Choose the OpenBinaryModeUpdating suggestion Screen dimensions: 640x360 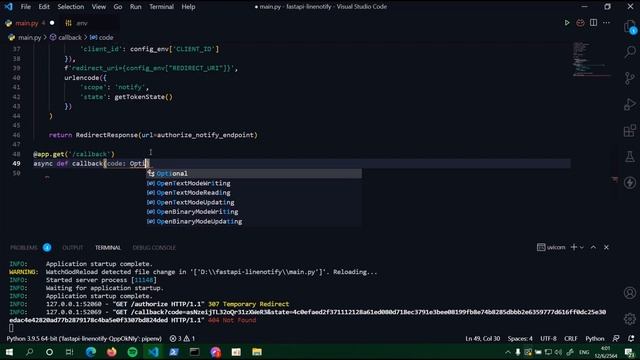253,221
